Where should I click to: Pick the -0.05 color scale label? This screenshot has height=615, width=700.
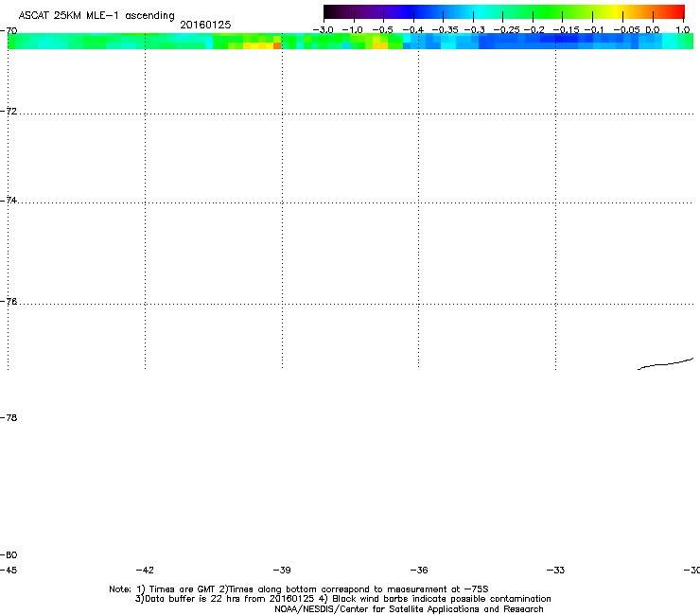pos(626,30)
